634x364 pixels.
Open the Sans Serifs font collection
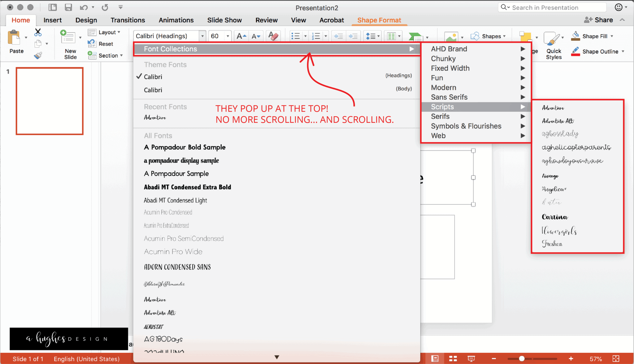pyautogui.click(x=476, y=97)
